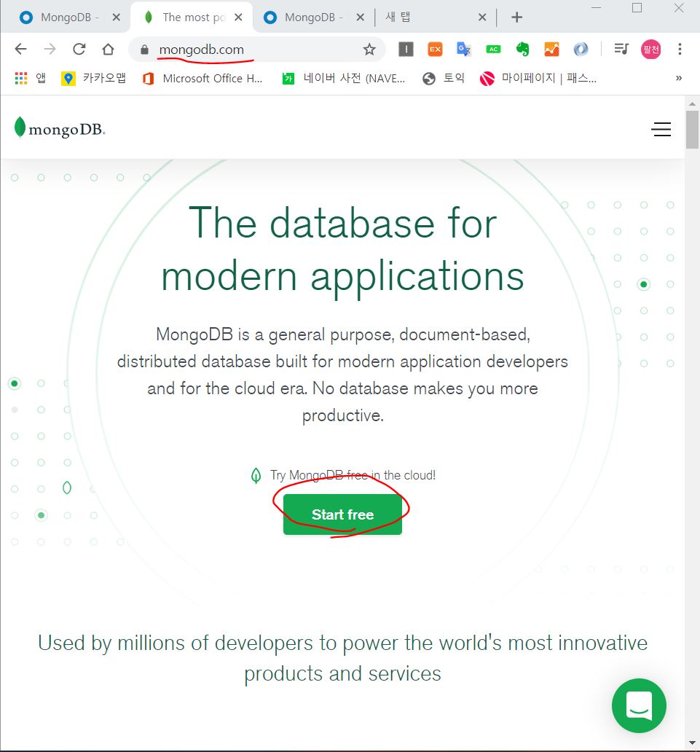
Task: Click the green Start free button
Action: (342, 514)
